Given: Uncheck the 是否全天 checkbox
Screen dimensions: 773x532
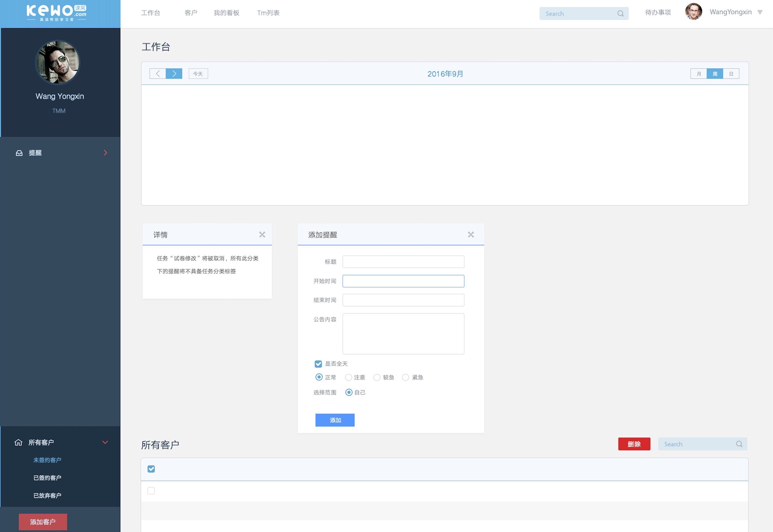Looking at the screenshot, I should [318, 364].
